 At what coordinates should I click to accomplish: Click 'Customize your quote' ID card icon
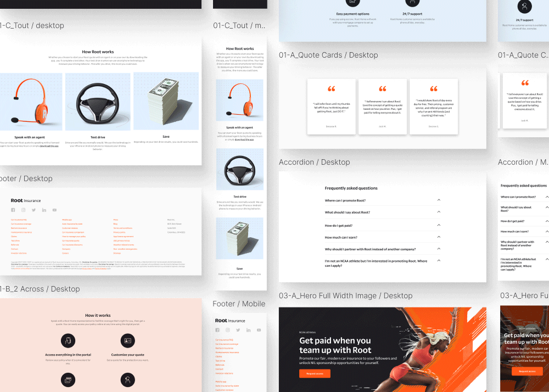point(128,340)
